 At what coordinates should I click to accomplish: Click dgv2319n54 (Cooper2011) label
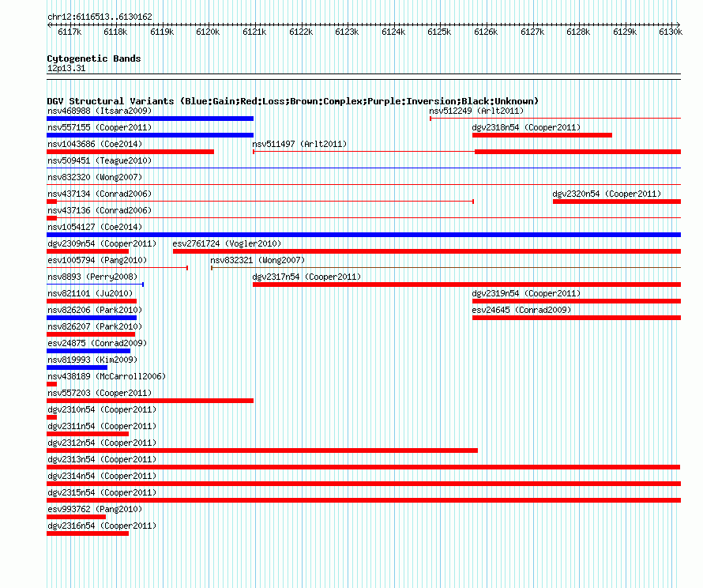click(526, 293)
